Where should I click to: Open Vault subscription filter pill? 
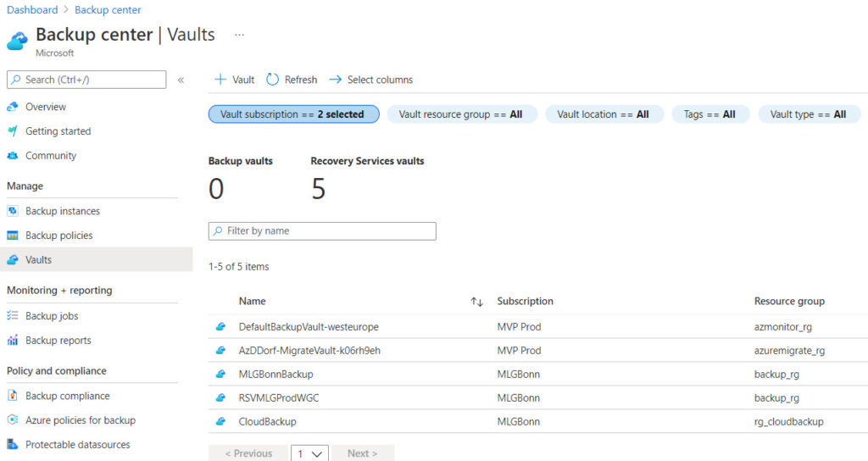point(293,114)
